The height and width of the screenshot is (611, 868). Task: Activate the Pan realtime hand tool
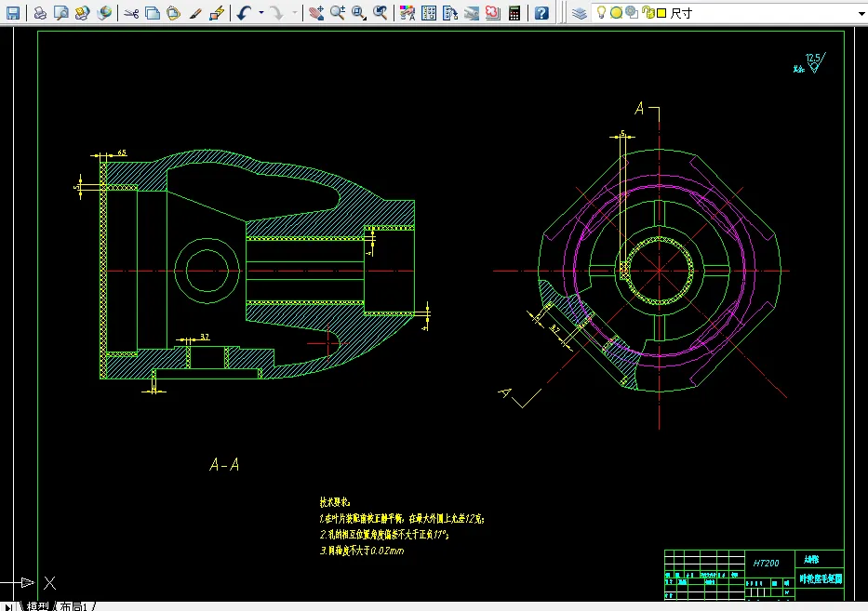click(316, 13)
